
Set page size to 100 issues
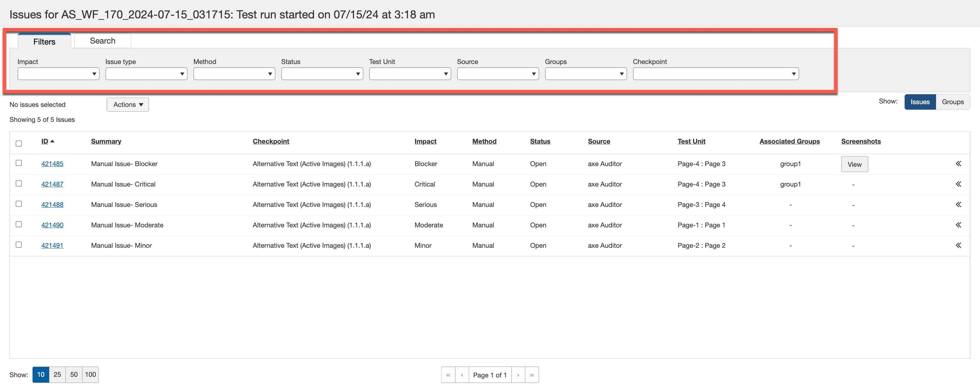click(90, 374)
